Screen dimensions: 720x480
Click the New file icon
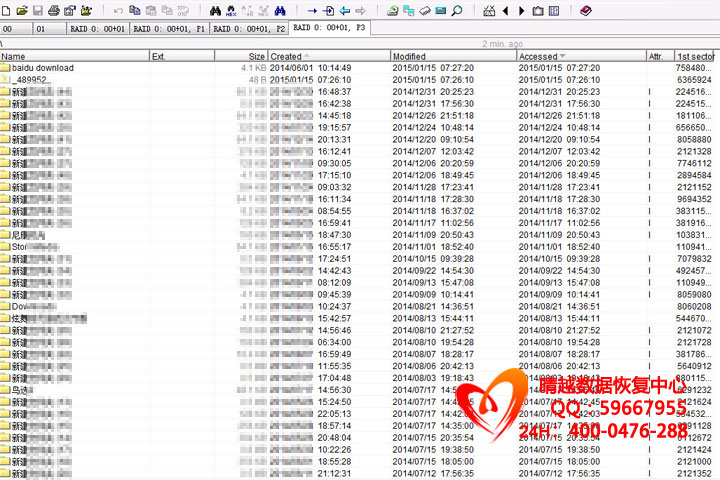pos(6,10)
